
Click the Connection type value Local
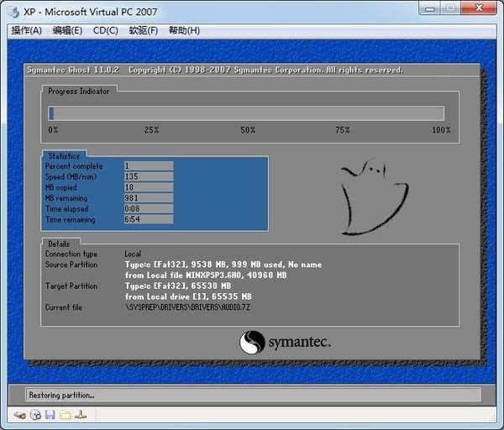click(x=133, y=254)
